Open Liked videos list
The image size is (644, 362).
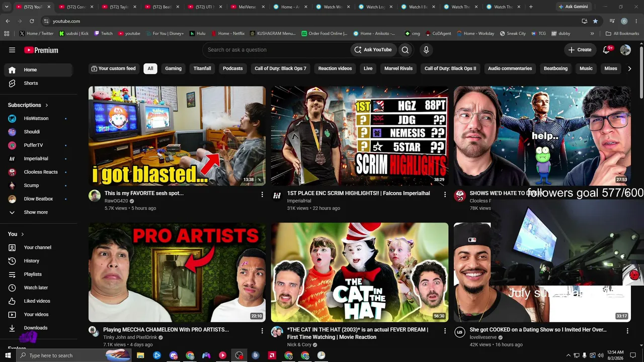tap(38, 301)
